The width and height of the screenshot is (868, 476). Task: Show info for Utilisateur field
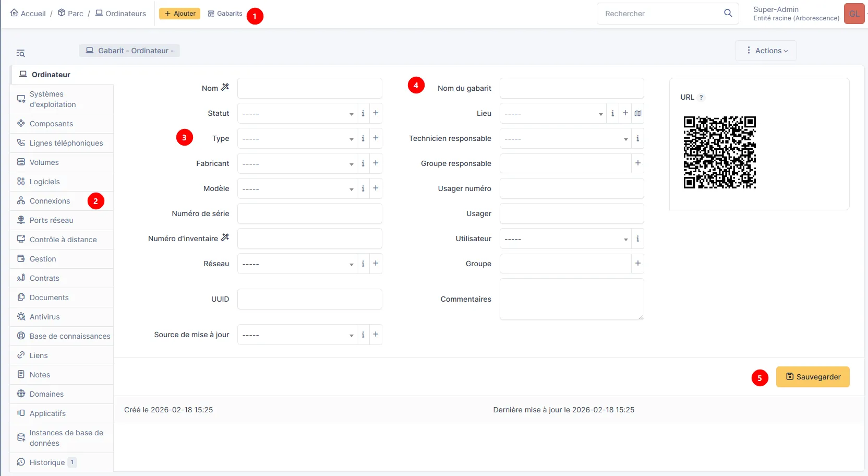pos(637,239)
